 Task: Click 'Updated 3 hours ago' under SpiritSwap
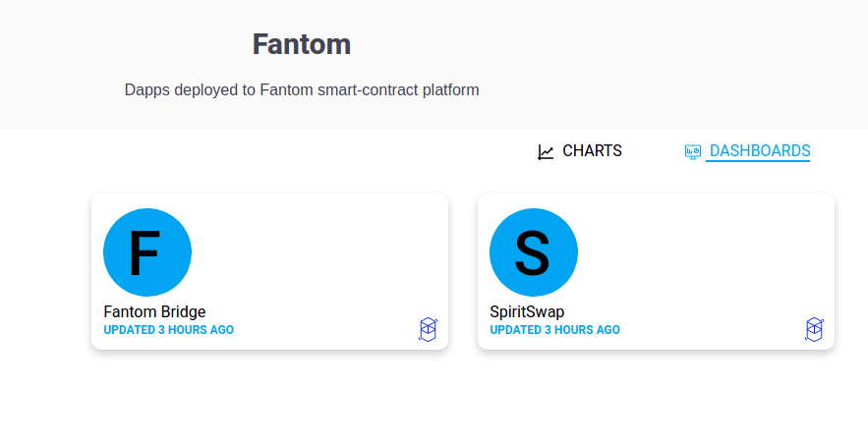point(554,330)
